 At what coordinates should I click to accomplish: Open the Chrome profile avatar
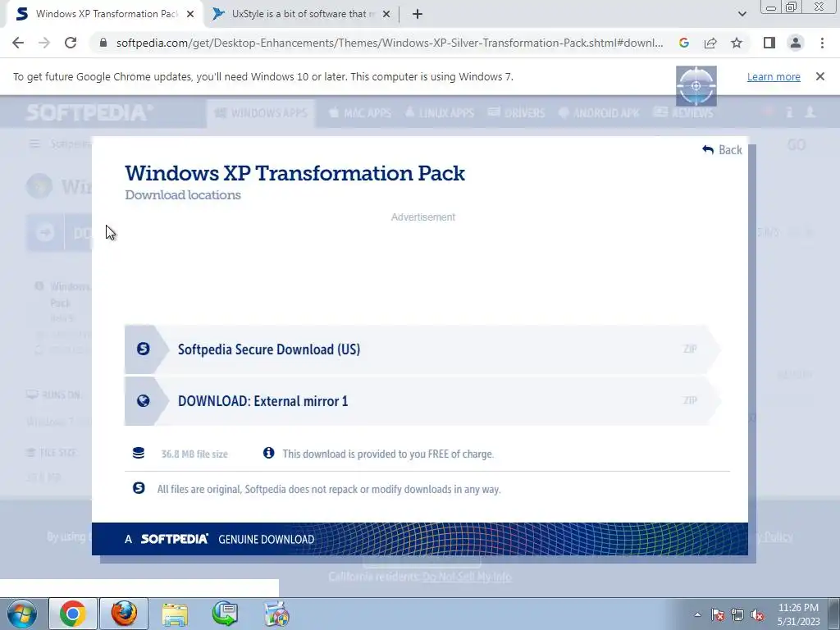[796, 43]
